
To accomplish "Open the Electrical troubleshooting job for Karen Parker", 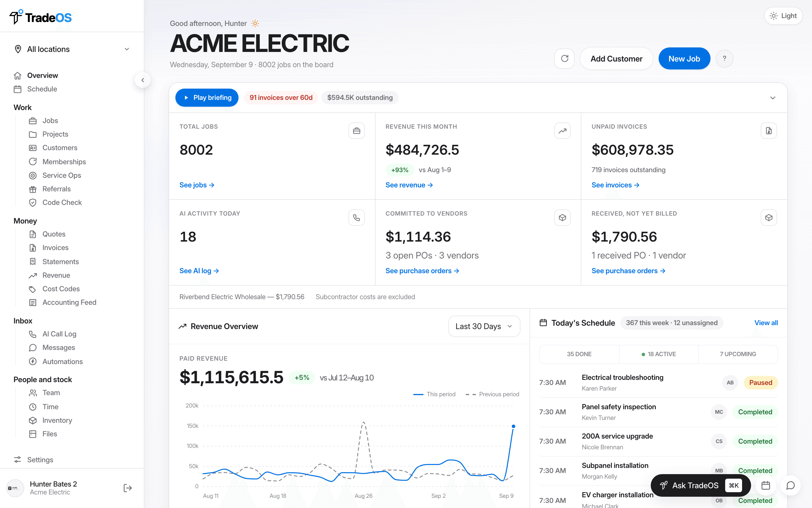I will [x=658, y=383].
